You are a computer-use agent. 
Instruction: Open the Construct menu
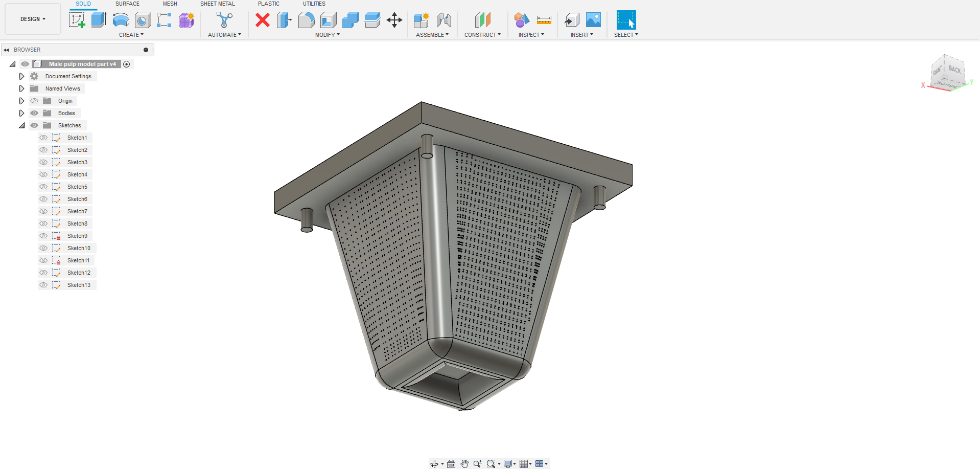(482, 35)
